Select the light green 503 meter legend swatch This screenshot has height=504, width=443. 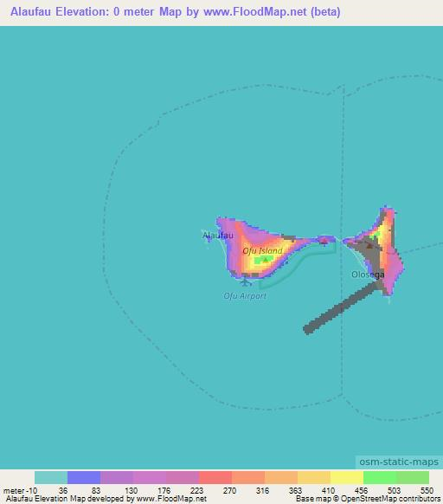(413, 477)
